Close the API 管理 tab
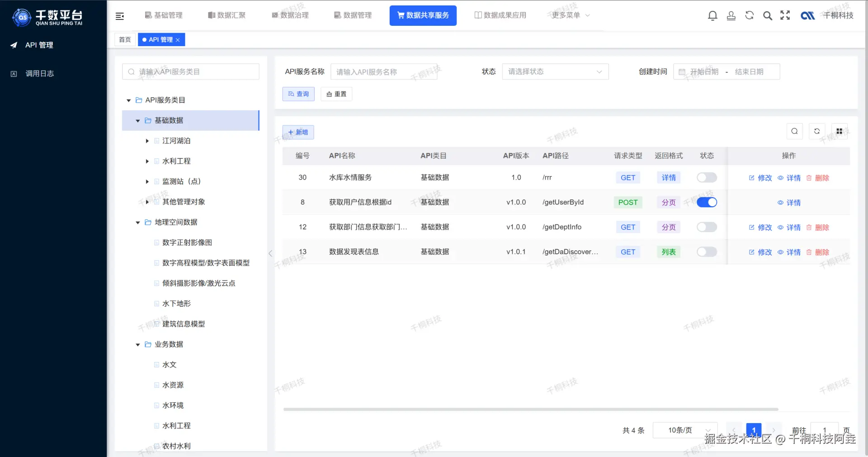Image resolution: width=868 pixels, height=457 pixels. click(178, 39)
